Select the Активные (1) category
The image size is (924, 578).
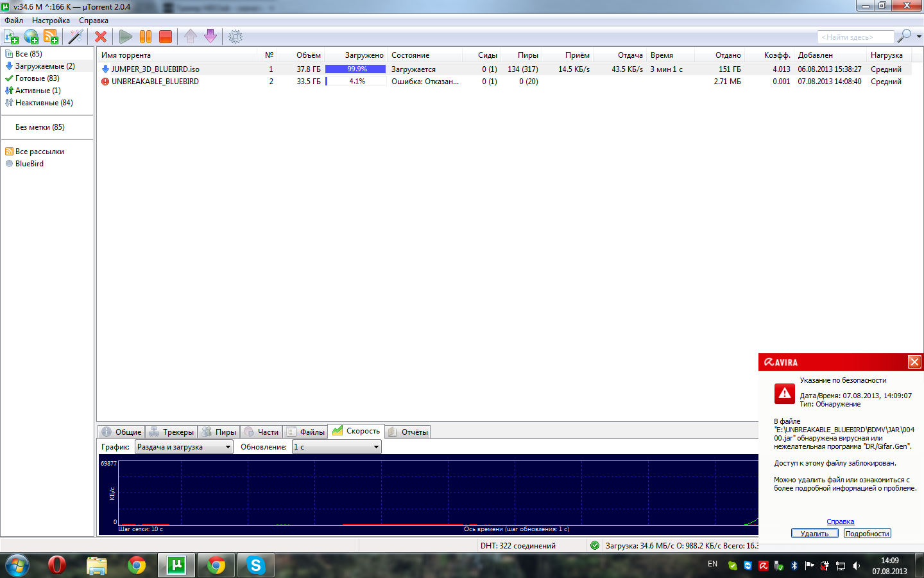(x=38, y=91)
